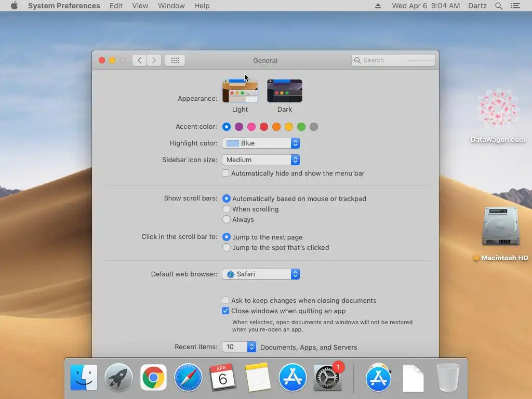Select the Light appearance thumbnail

pos(240,91)
